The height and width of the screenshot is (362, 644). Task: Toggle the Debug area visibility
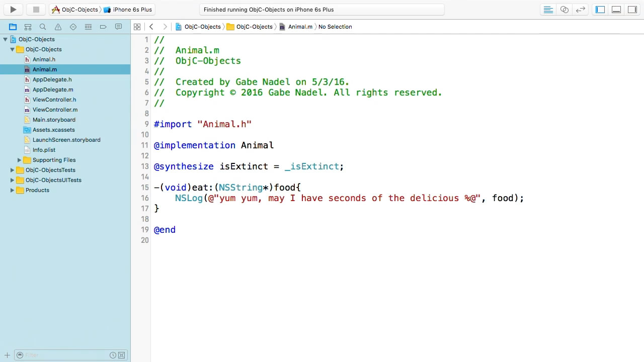(616, 10)
